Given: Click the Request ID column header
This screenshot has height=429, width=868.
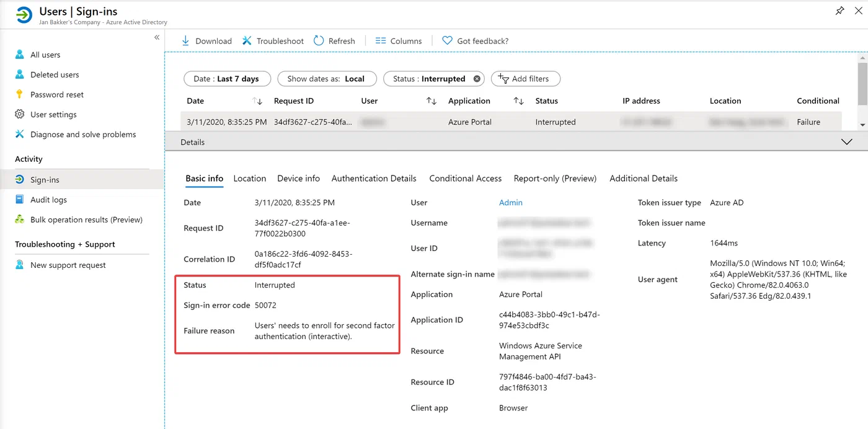Looking at the screenshot, I should (x=294, y=101).
